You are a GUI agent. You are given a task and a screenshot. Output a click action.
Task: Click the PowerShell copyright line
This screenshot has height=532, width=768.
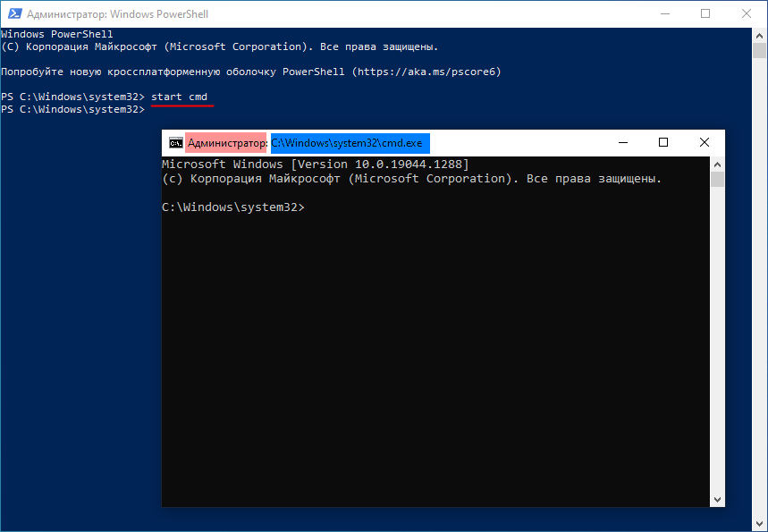click(x=219, y=47)
